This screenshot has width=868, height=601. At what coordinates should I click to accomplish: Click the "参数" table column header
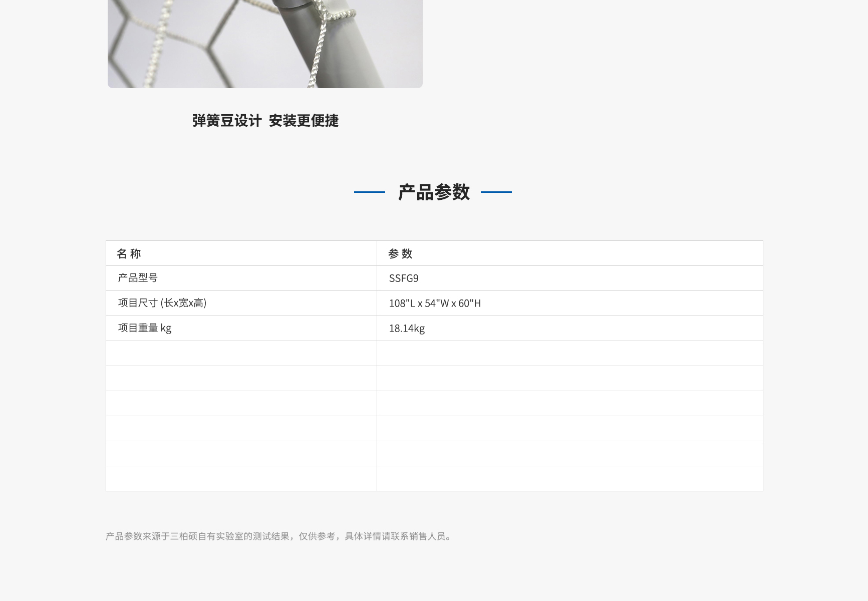click(400, 254)
